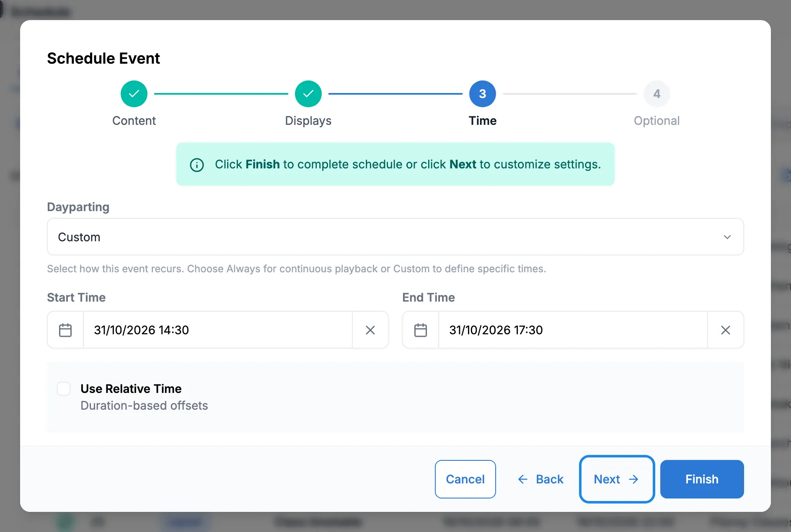Go back with the Back button
Image resolution: width=791 pixels, height=532 pixels.
point(540,479)
